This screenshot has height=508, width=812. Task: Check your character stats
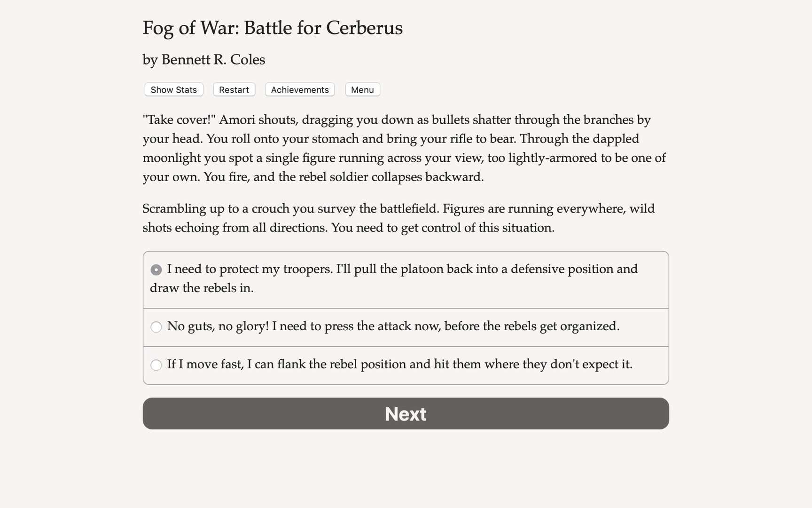coord(173,89)
